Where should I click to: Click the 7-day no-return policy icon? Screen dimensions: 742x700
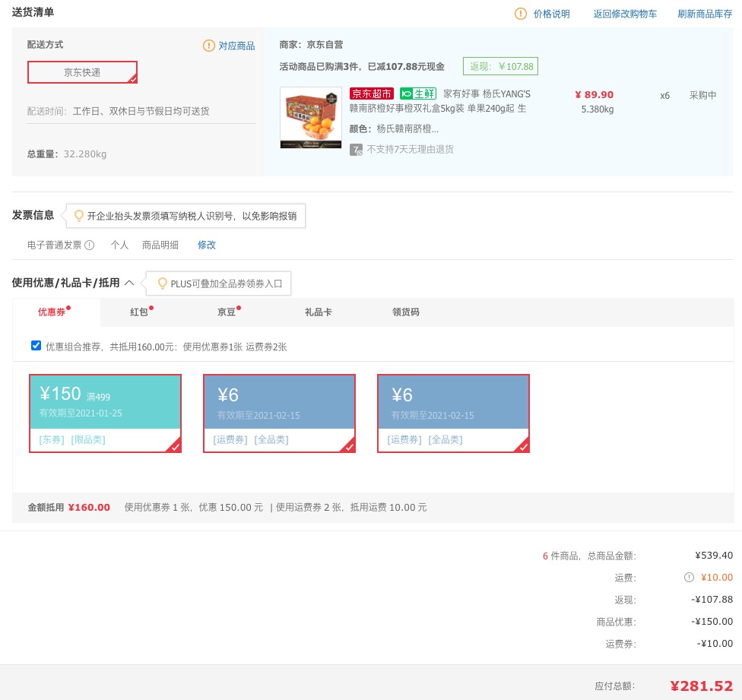[356, 150]
